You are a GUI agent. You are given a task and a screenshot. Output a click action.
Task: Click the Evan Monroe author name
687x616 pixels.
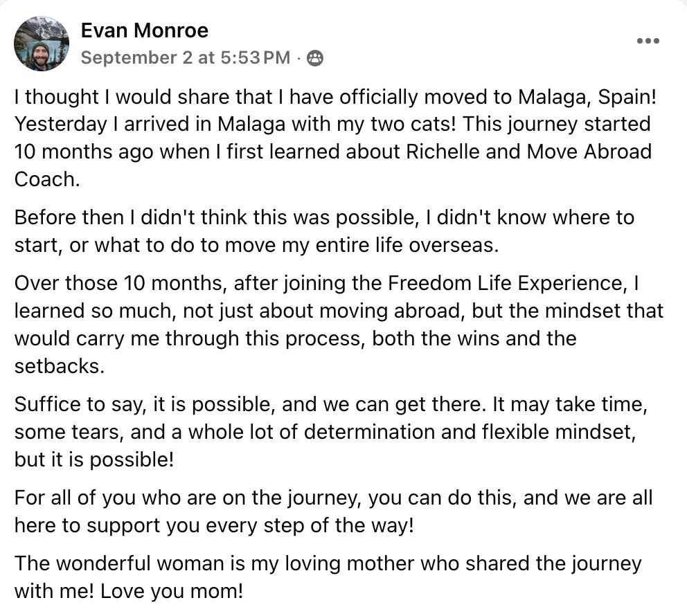pos(145,30)
